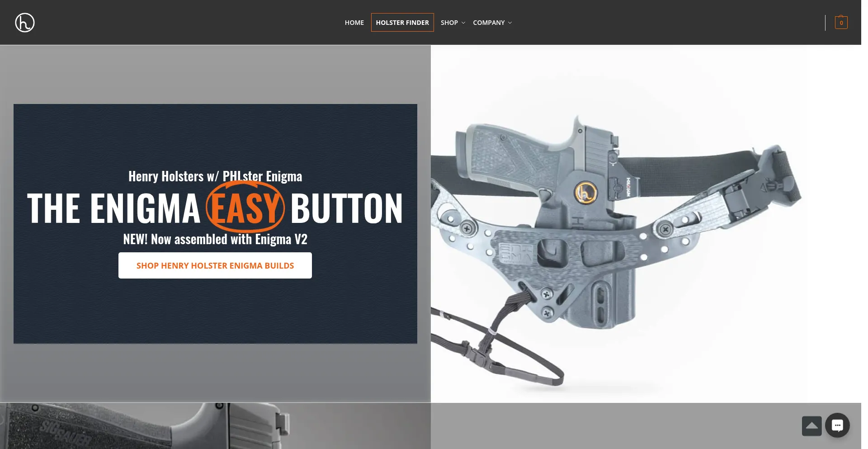Click the word BUTTON in the headline
Screen dimensions: 868x449
coord(346,208)
